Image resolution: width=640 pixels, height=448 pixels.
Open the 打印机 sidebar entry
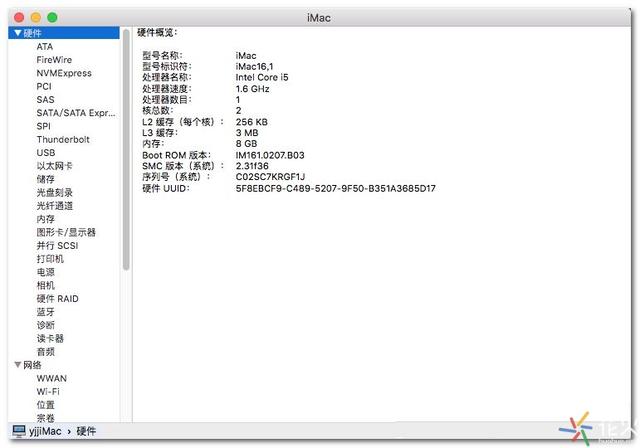click(x=50, y=259)
